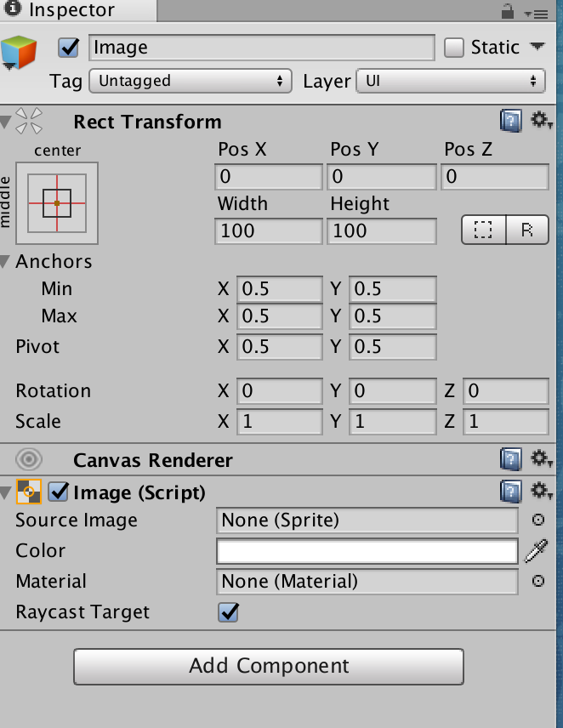Open Image (Script) help reference icon
The width and height of the screenshot is (563, 728).
(510, 492)
